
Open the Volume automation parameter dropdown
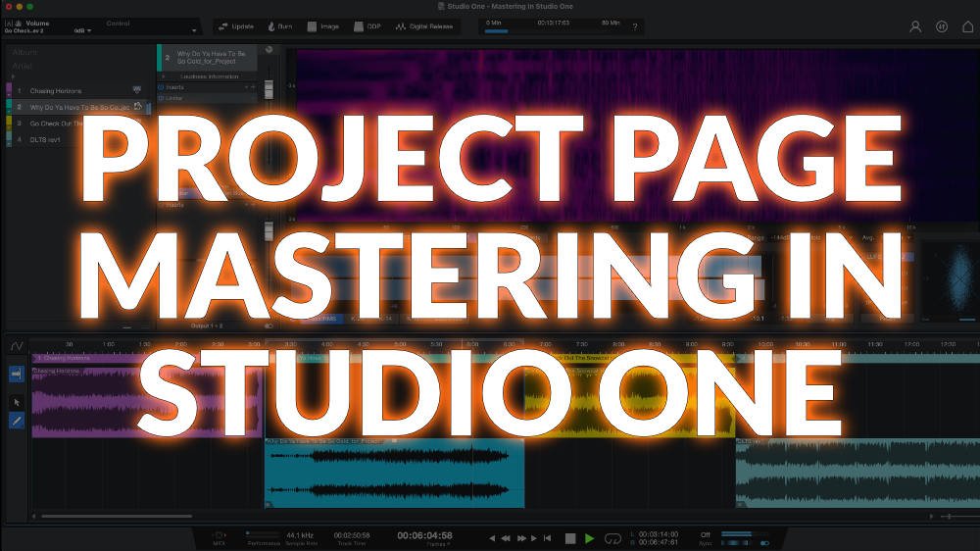pos(195,30)
